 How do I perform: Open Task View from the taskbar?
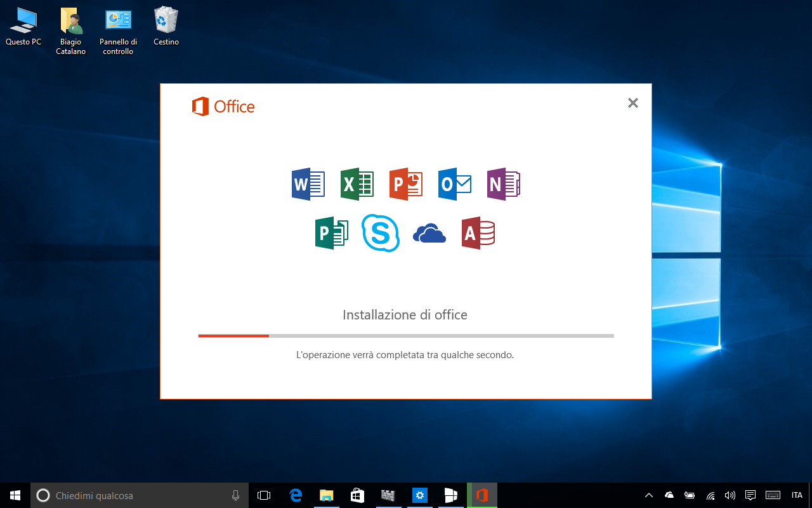click(x=264, y=495)
